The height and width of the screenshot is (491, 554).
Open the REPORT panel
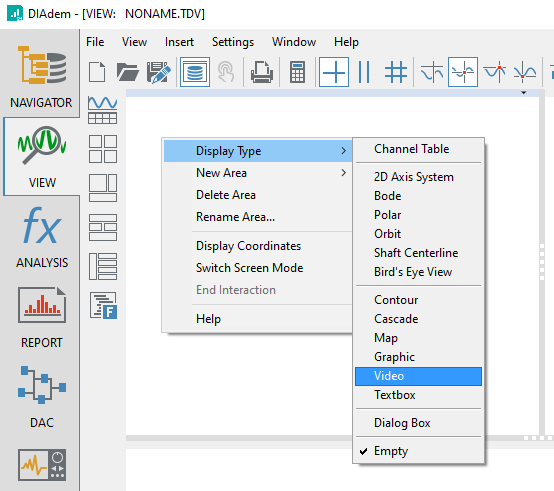point(41,317)
